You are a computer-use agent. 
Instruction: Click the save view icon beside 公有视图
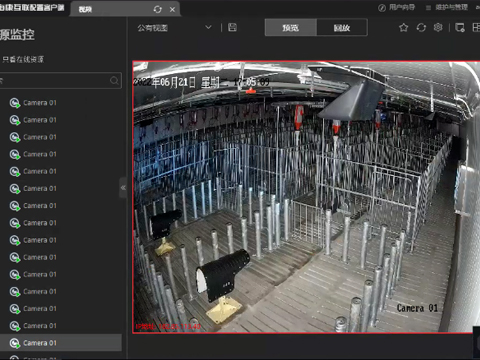[x=232, y=28]
